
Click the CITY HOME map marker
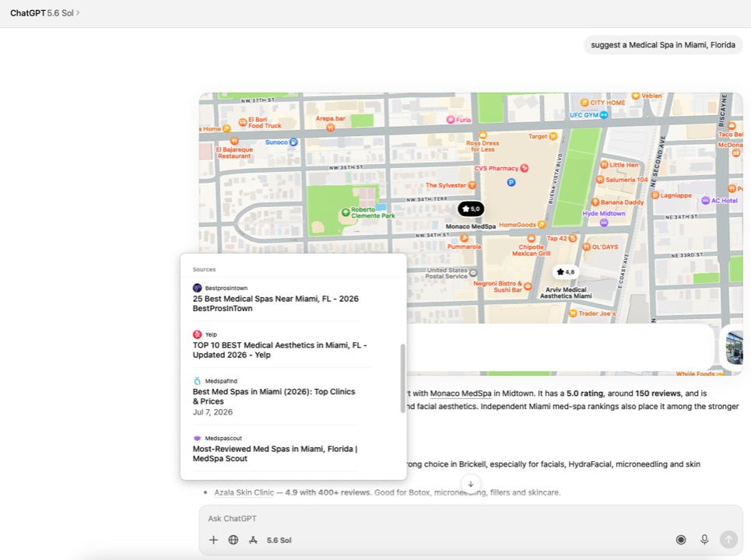pos(584,103)
